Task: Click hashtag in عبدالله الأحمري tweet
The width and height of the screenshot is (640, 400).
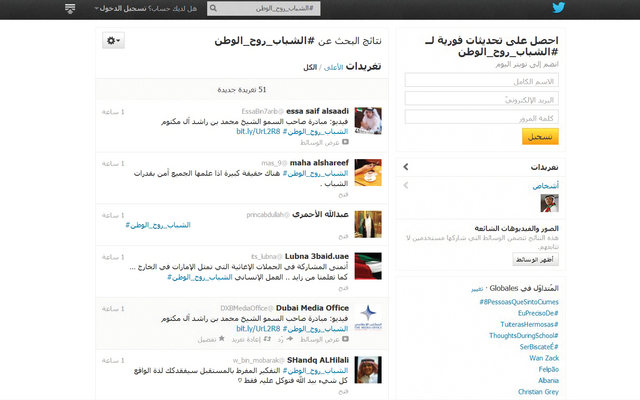Action: click(158, 225)
